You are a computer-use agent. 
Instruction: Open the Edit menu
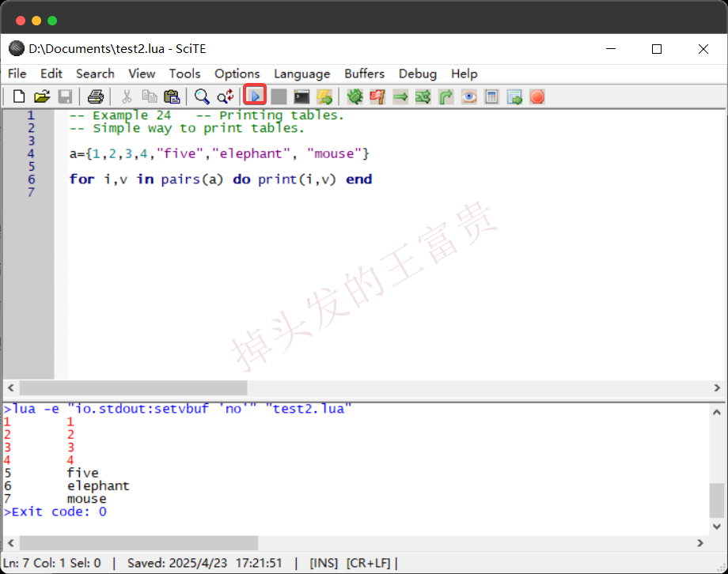pyautogui.click(x=51, y=74)
